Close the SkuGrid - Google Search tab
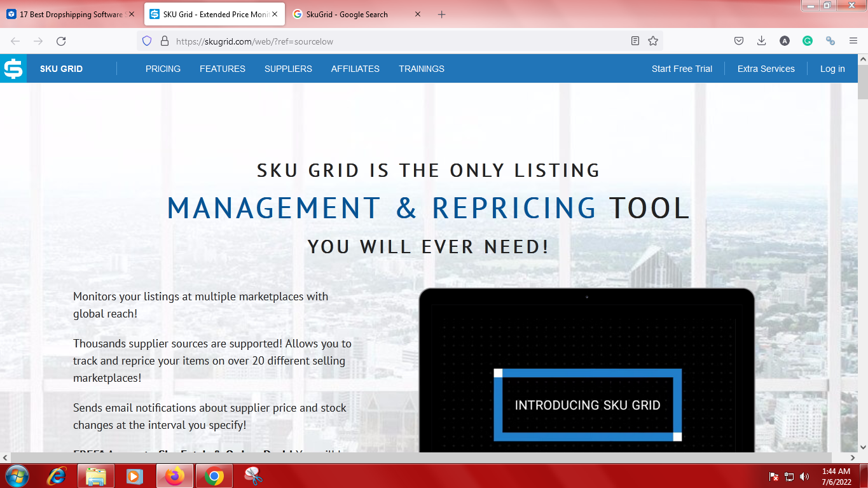 click(x=418, y=14)
